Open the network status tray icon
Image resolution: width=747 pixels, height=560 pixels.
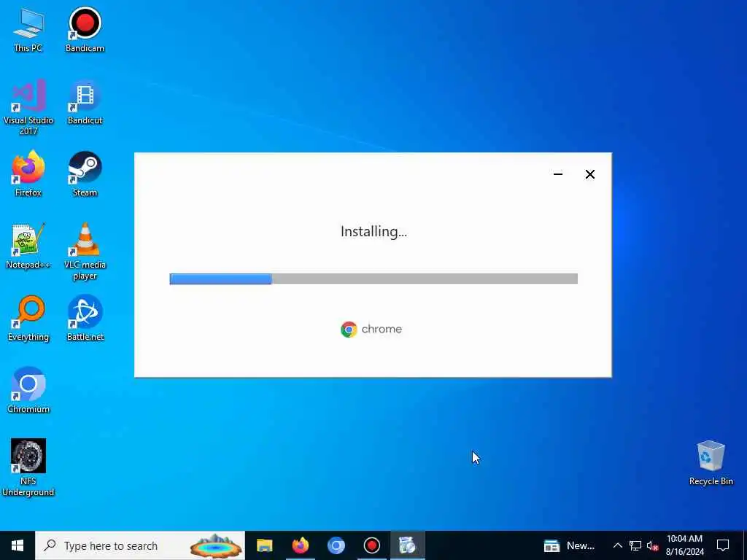click(635, 545)
